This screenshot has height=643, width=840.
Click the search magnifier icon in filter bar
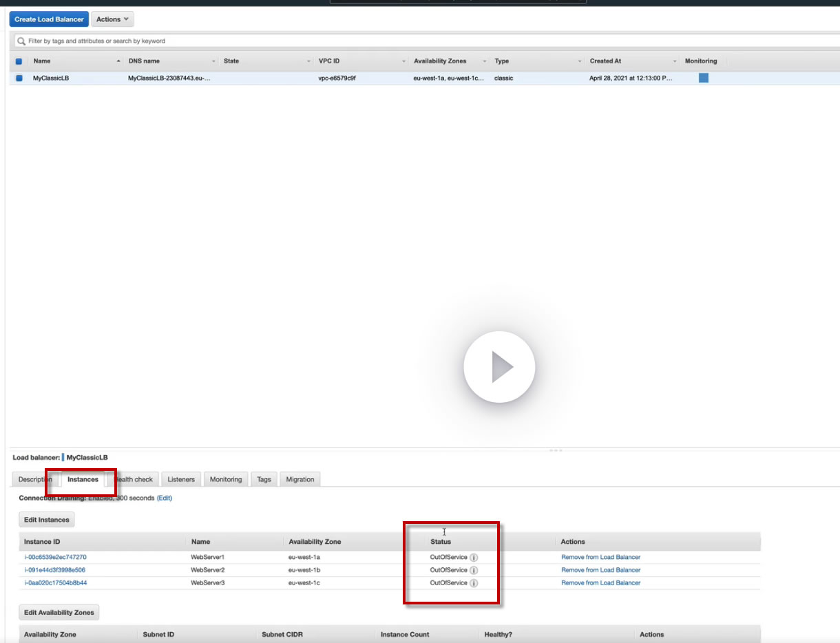coord(22,41)
